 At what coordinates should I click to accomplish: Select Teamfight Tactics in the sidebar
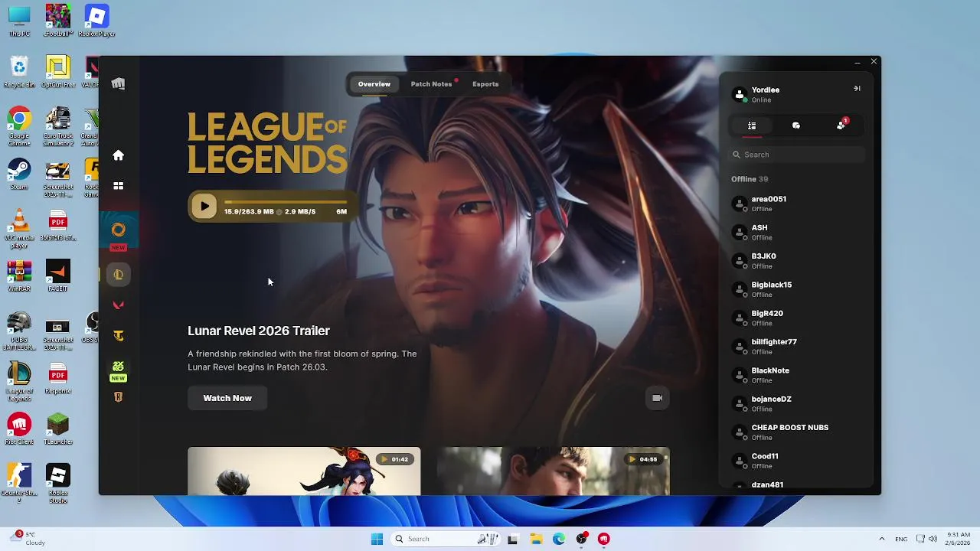click(x=118, y=336)
